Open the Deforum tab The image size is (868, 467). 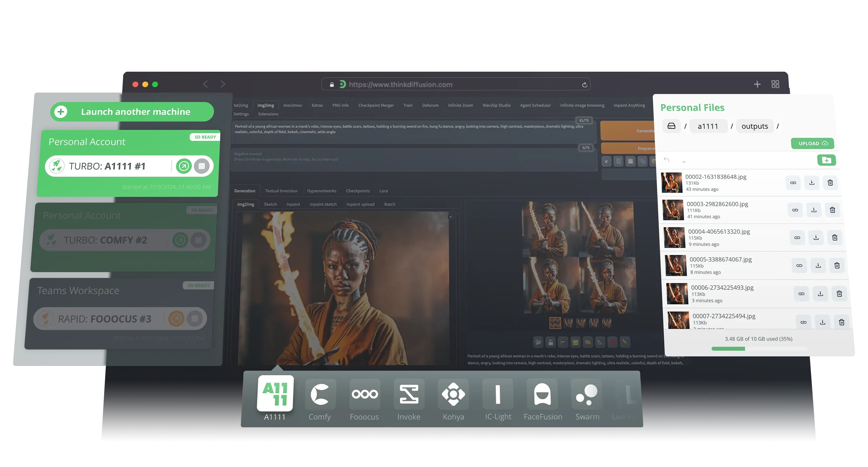tap(430, 105)
